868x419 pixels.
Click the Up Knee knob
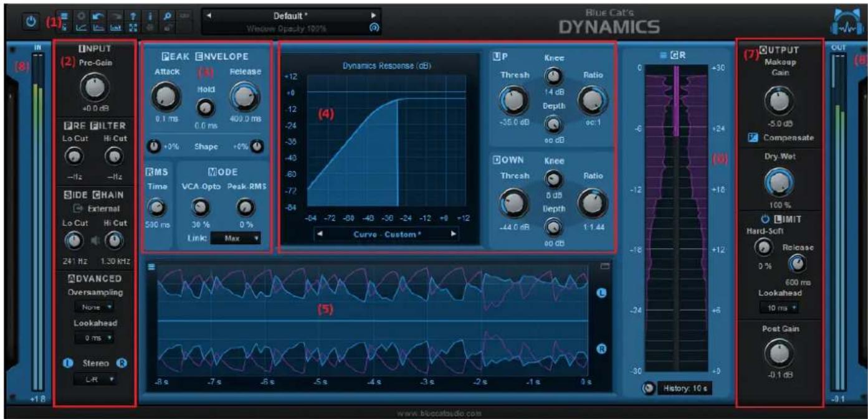tap(553, 77)
